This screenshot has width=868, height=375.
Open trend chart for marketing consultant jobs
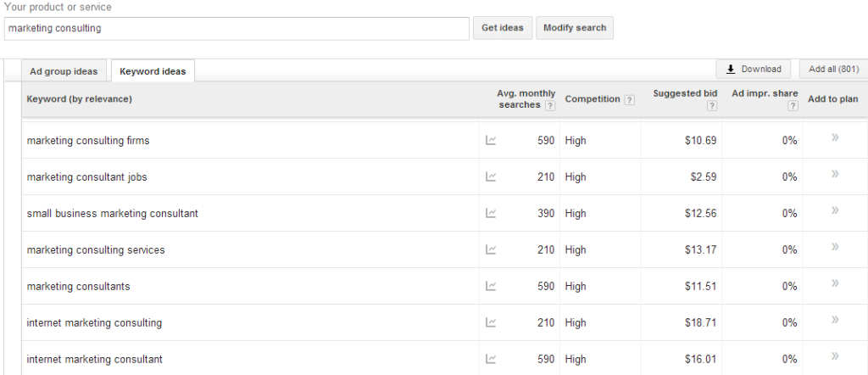click(x=491, y=177)
